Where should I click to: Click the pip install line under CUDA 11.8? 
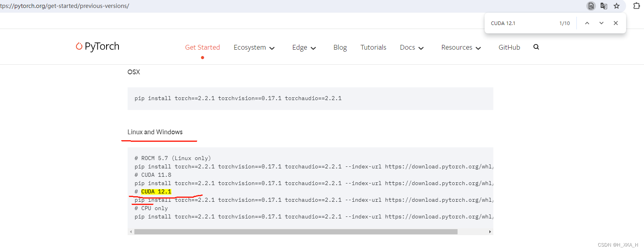pos(314,183)
